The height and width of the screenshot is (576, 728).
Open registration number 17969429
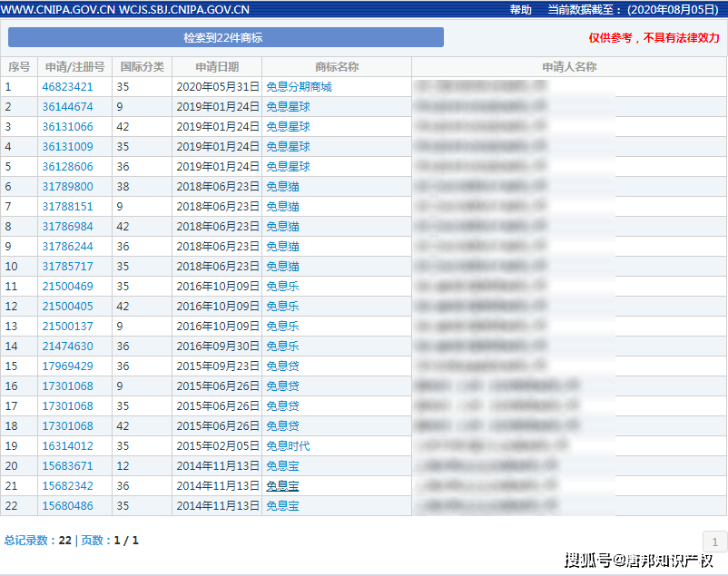[x=67, y=366]
